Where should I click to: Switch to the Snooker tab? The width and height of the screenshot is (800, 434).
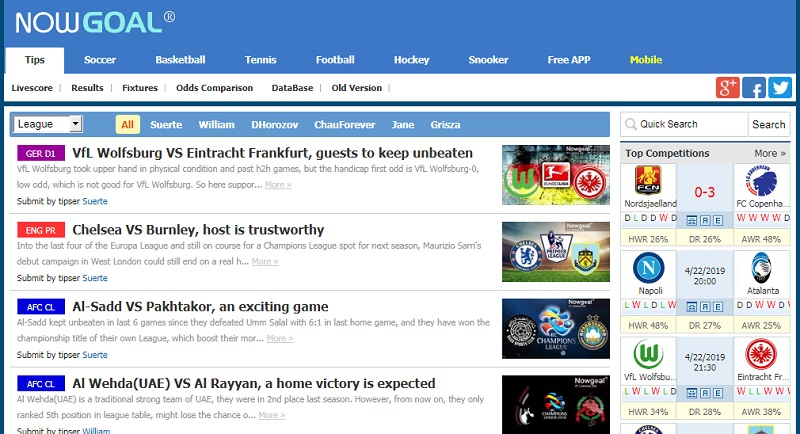coord(488,60)
